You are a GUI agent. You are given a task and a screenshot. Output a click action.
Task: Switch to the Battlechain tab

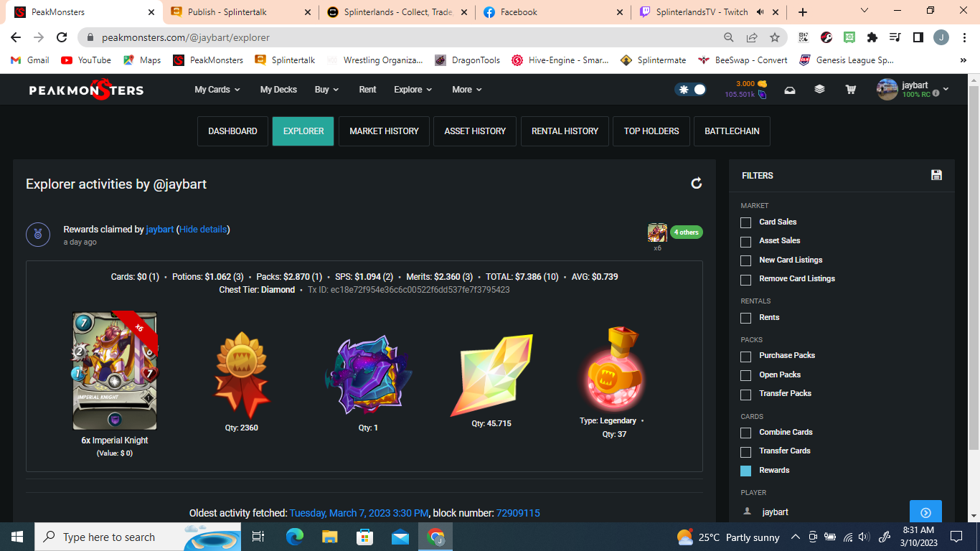(x=732, y=131)
